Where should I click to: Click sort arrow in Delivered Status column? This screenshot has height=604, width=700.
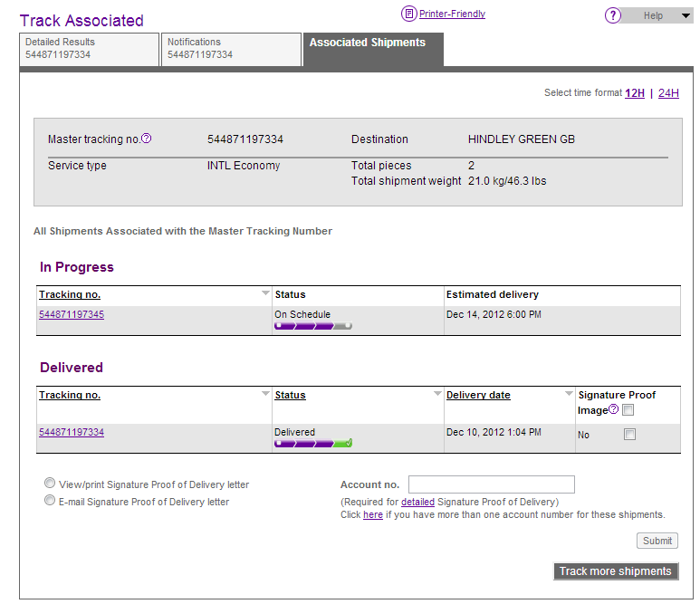(436, 395)
